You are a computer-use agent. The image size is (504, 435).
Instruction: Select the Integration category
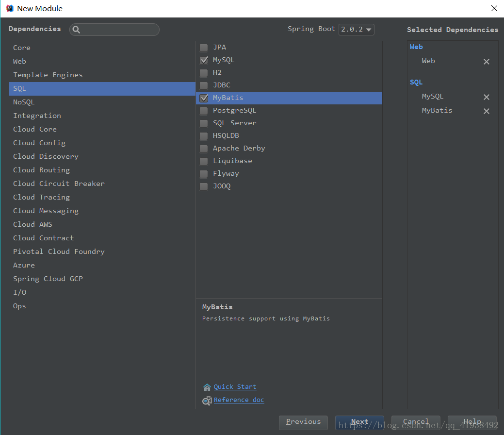102,116
